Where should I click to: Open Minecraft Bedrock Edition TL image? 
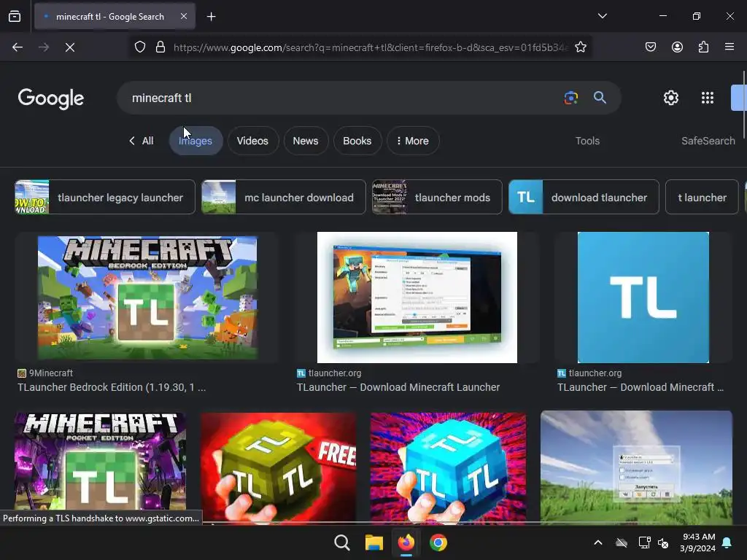coord(147,297)
